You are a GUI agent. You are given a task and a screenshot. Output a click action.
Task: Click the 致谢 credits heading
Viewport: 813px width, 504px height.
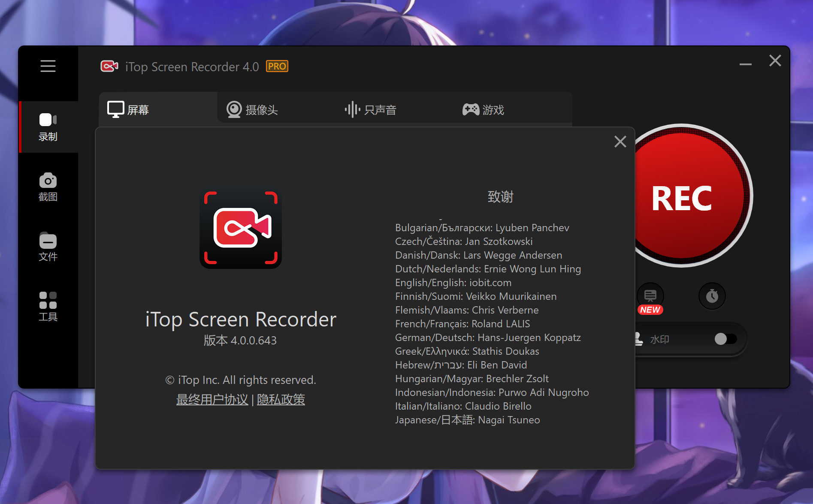tap(500, 196)
